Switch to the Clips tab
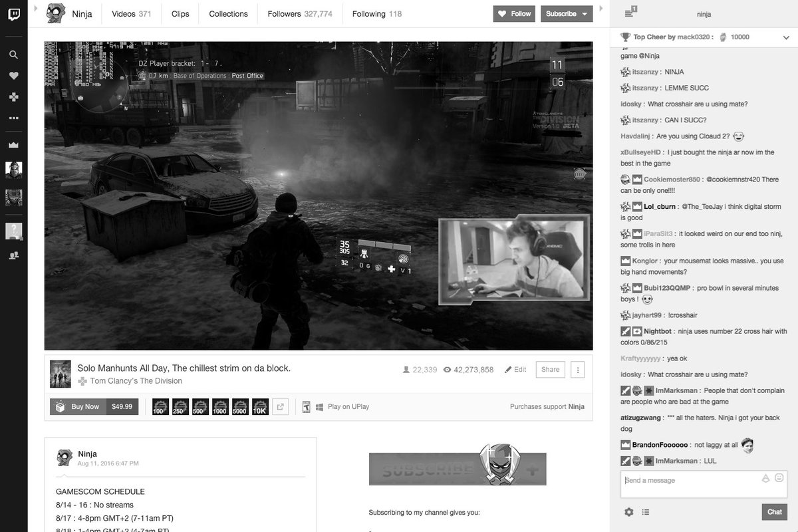 pyautogui.click(x=180, y=14)
